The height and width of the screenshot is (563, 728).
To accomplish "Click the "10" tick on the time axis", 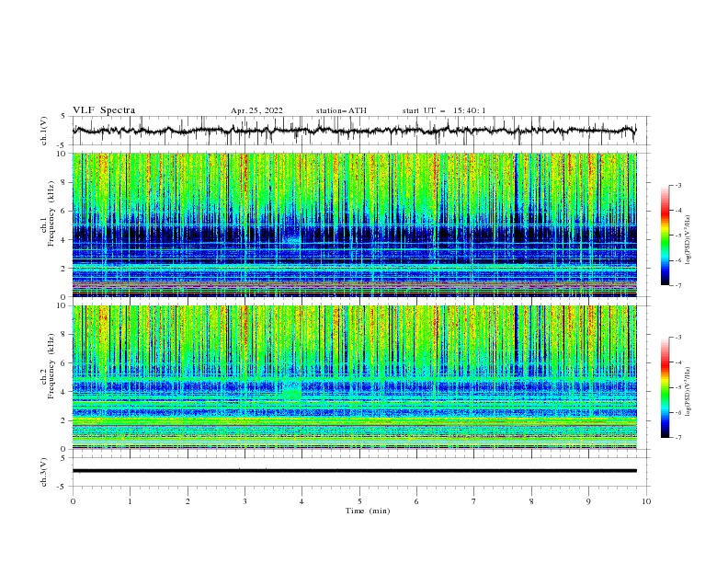I will (646, 501).
